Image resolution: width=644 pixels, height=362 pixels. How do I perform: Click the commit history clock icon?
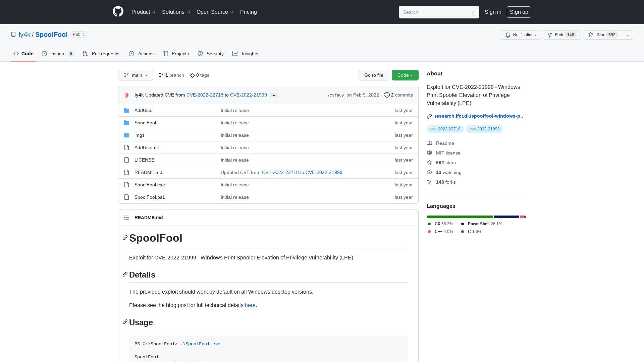387,95
